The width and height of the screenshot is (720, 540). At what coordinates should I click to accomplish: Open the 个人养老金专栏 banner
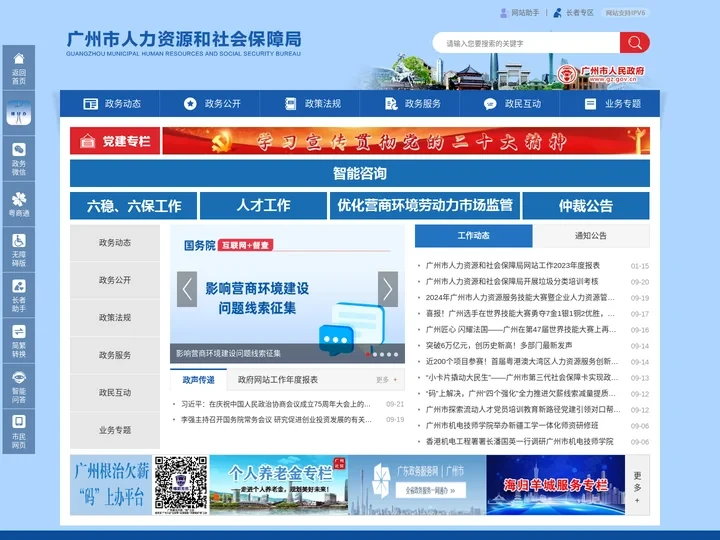(x=279, y=485)
